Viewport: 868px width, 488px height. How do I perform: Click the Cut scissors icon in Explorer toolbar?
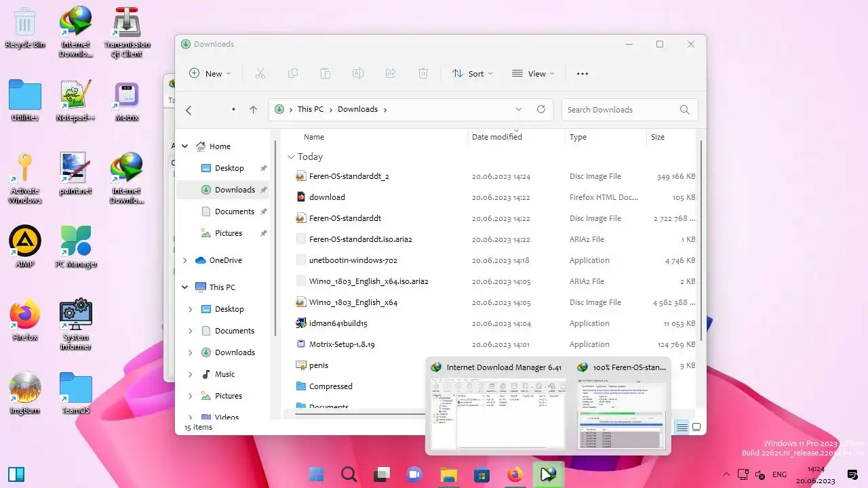[x=260, y=73]
